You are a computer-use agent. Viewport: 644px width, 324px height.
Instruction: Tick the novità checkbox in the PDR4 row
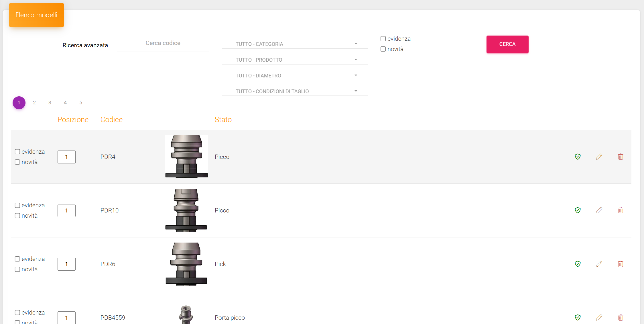[x=17, y=162]
